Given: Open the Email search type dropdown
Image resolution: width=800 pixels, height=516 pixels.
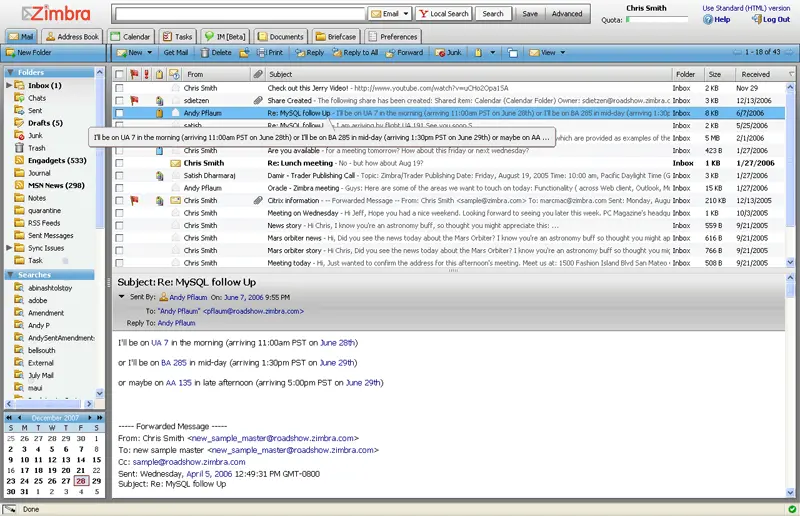Looking at the screenshot, I should [x=390, y=14].
